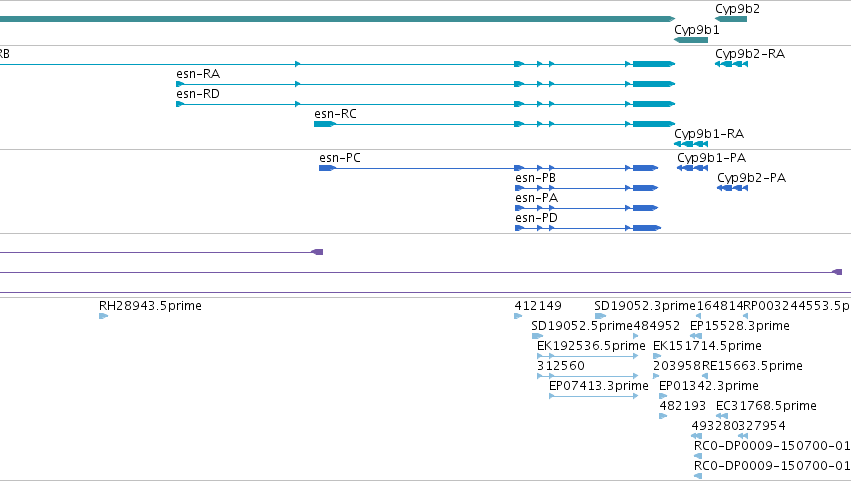Select the esn-PA protein label
851x481 pixels.
(536, 198)
